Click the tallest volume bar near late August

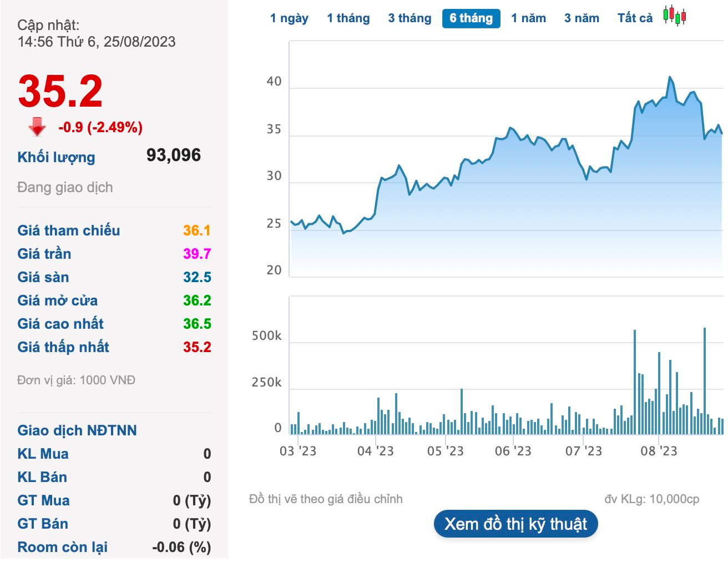click(705, 381)
